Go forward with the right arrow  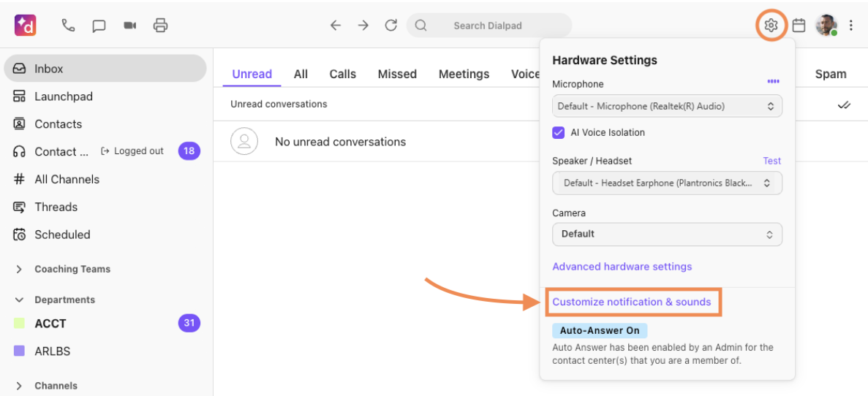363,26
